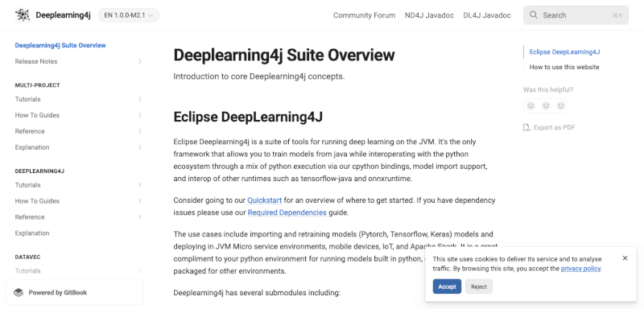The height and width of the screenshot is (309, 644).
Task: Expand Tutorials under Multi-Project
Action: [x=139, y=99]
